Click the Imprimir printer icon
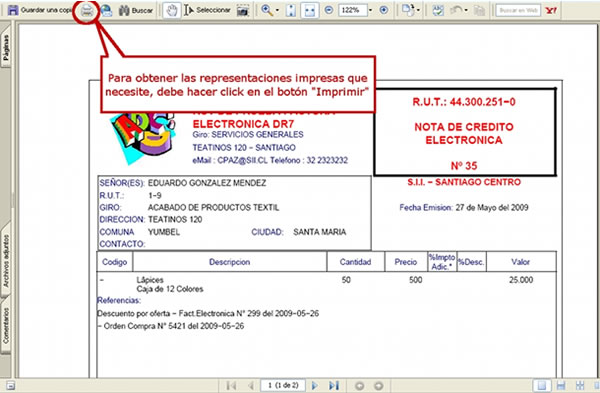 (88, 11)
